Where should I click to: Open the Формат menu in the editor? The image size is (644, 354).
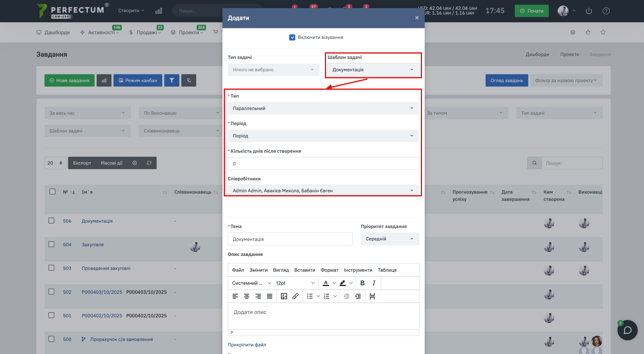[x=329, y=270]
